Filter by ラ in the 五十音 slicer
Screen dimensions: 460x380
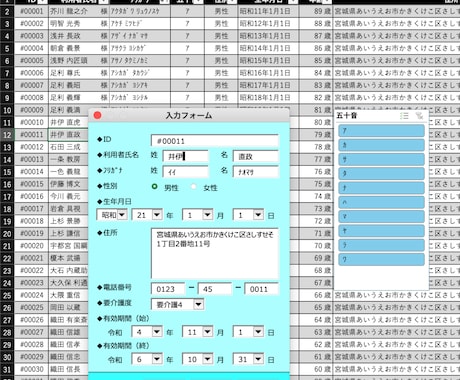tap(381, 245)
